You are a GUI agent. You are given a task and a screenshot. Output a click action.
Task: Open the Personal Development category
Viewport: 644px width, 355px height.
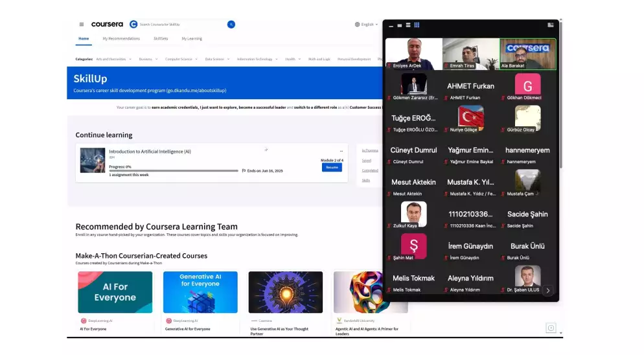[354, 59]
